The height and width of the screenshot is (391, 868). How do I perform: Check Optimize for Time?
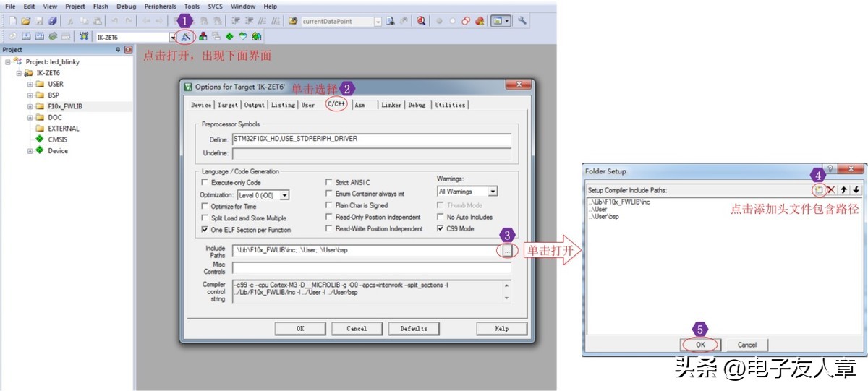[x=205, y=206]
